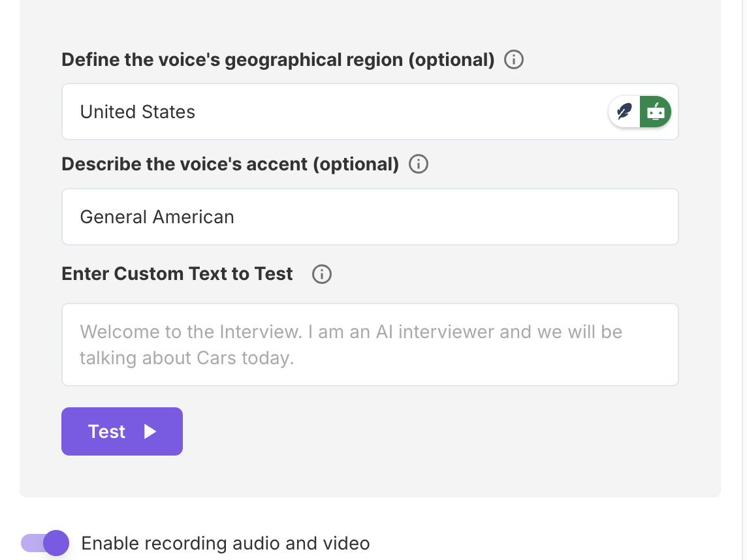Click the 'Welcome to the Interview' placeholder text
Viewport: 747px width, 560px height.
click(x=351, y=332)
